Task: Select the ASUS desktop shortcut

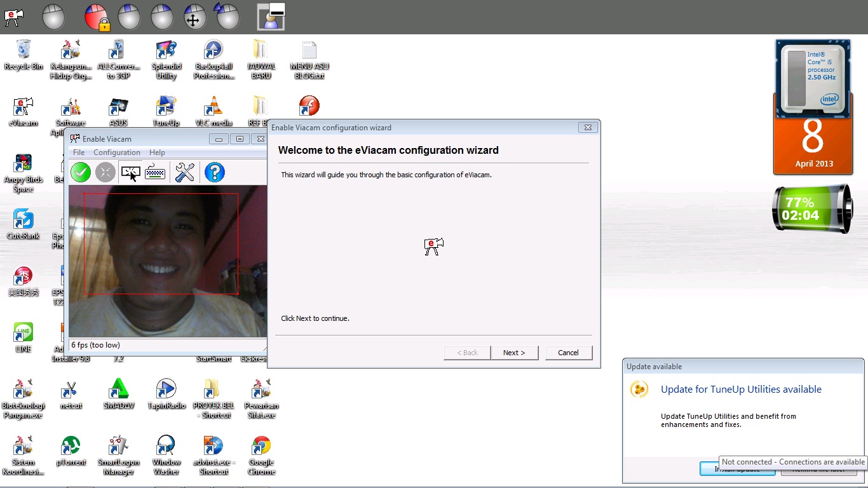Action: point(118,112)
